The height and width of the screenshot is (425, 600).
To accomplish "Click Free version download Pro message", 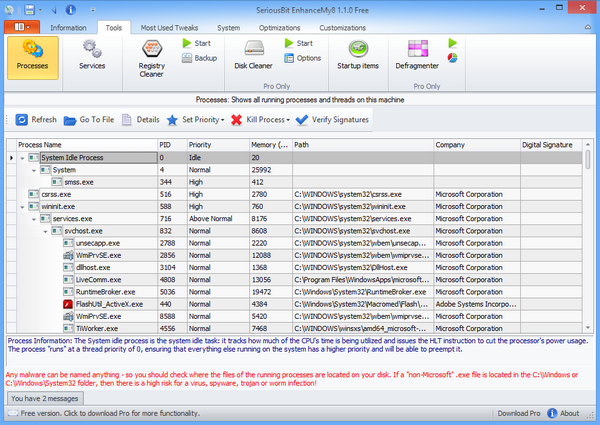I will [110, 413].
